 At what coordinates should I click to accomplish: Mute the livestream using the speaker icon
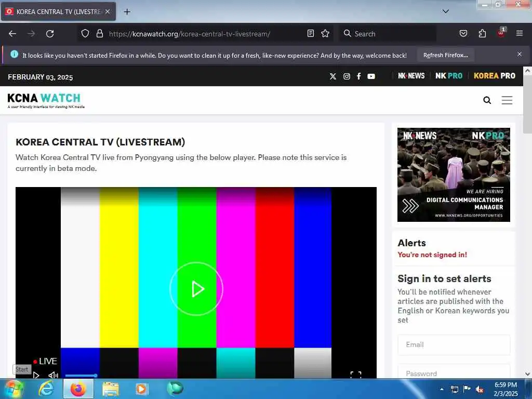coord(54,375)
